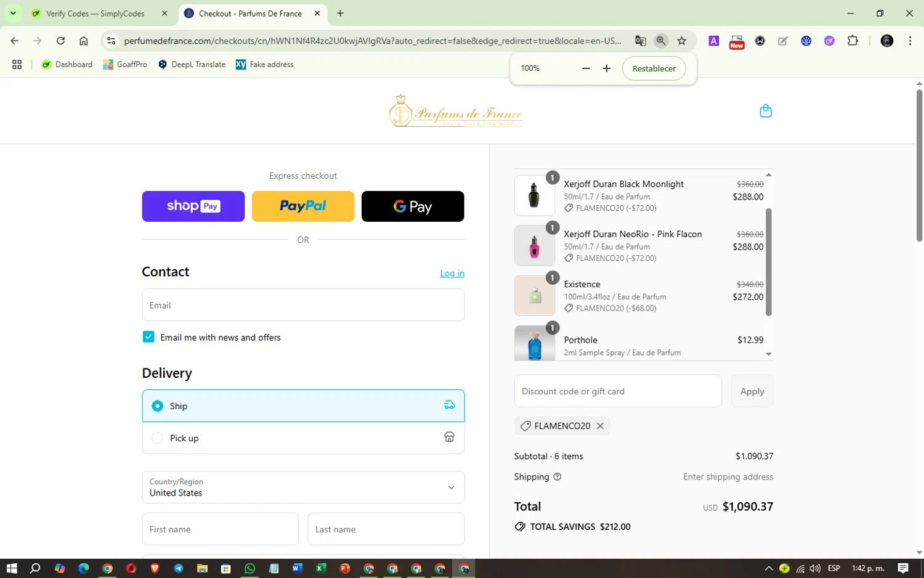Click the order summary scrollbar thumb

(769, 262)
